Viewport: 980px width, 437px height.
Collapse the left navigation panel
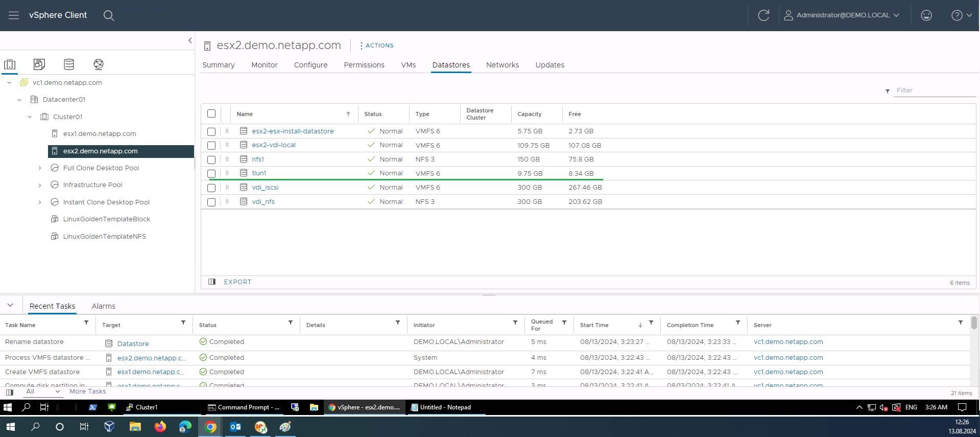pyautogui.click(x=190, y=40)
